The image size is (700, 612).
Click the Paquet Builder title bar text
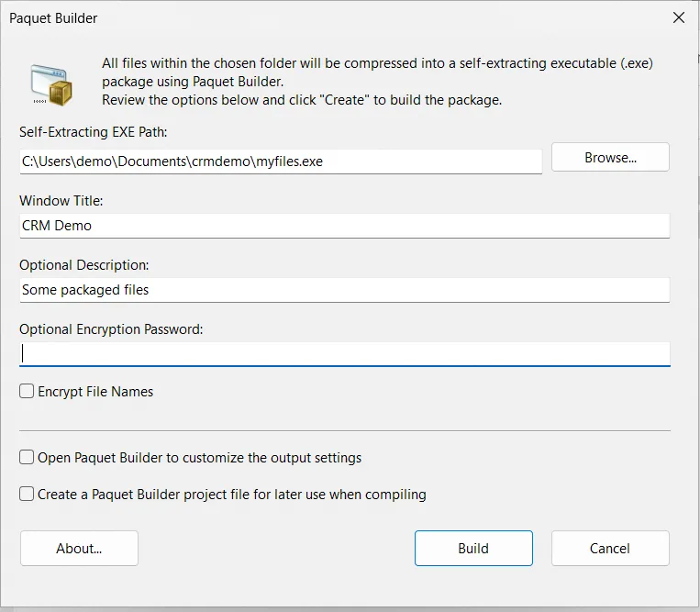[53, 17]
